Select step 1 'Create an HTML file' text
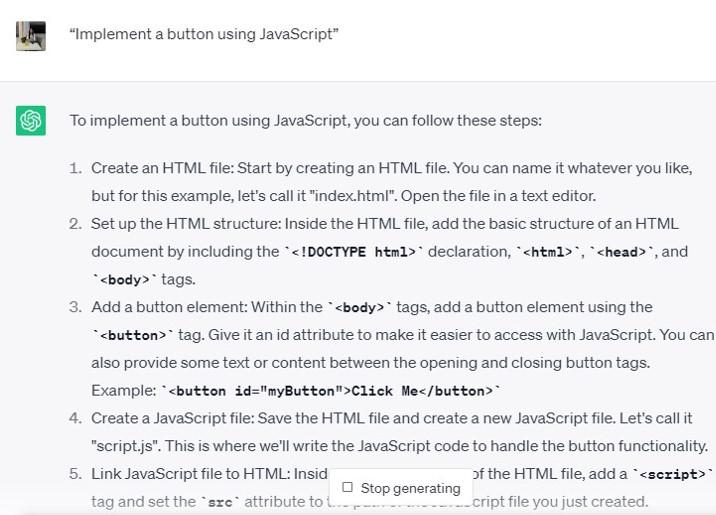This screenshot has width=716, height=515. [x=391, y=168]
